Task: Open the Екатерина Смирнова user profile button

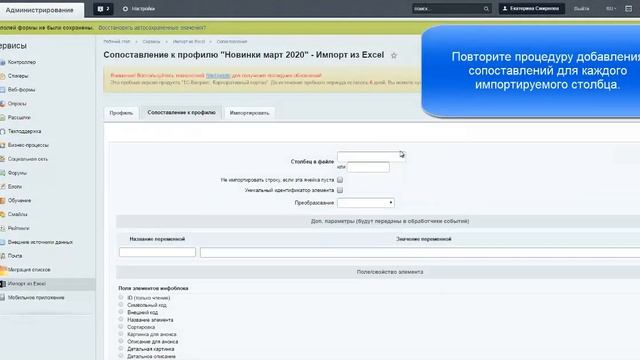Action: pos(531,9)
